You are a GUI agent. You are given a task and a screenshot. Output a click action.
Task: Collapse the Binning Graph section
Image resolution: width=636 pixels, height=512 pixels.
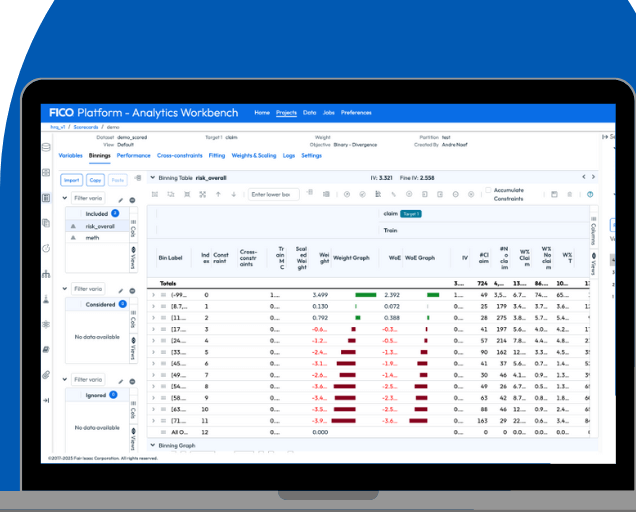pos(153,445)
